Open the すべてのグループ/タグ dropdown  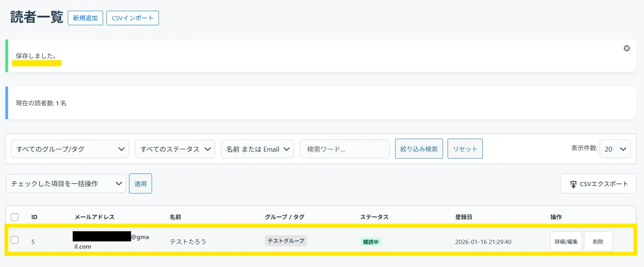70,149
